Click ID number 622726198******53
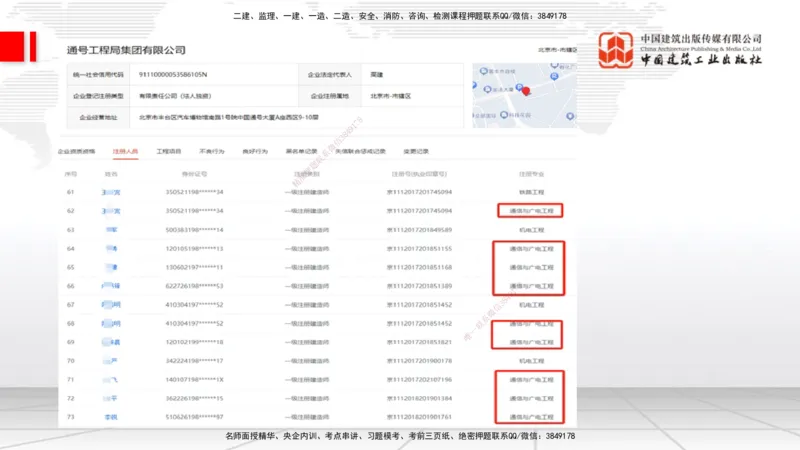The width and height of the screenshot is (800, 450). (194, 286)
